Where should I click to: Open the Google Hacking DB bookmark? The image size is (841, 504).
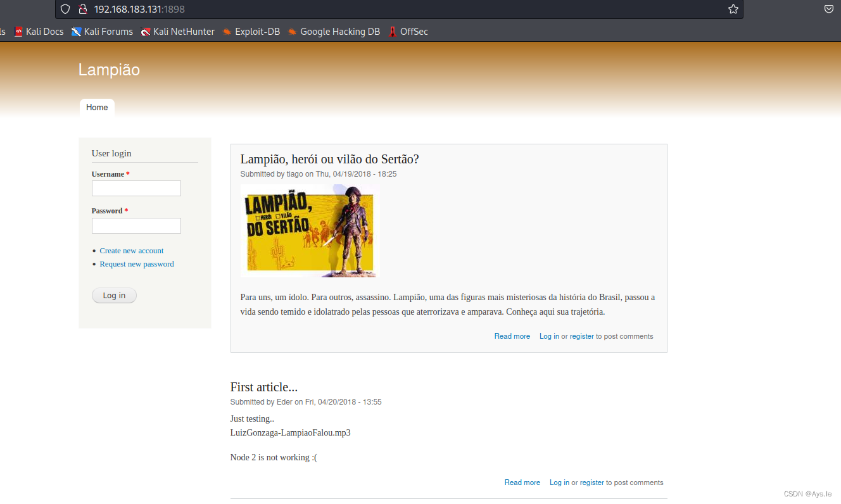(334, 31)
